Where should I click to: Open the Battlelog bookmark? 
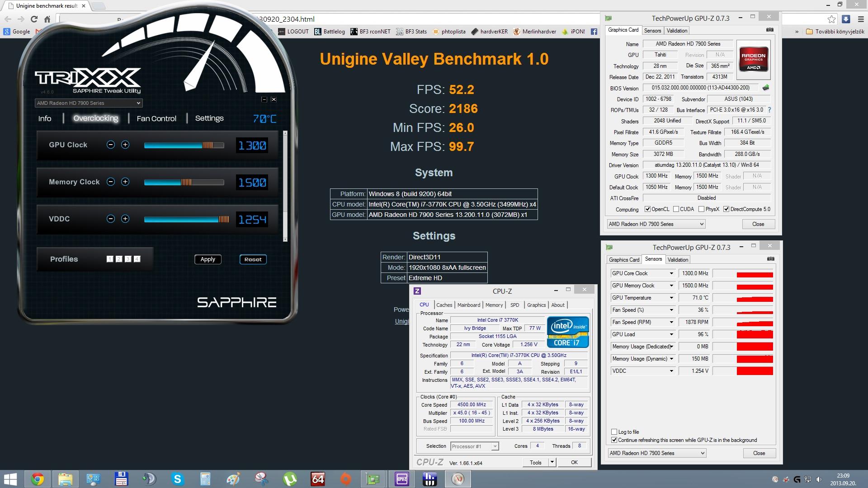click(329, 32)
